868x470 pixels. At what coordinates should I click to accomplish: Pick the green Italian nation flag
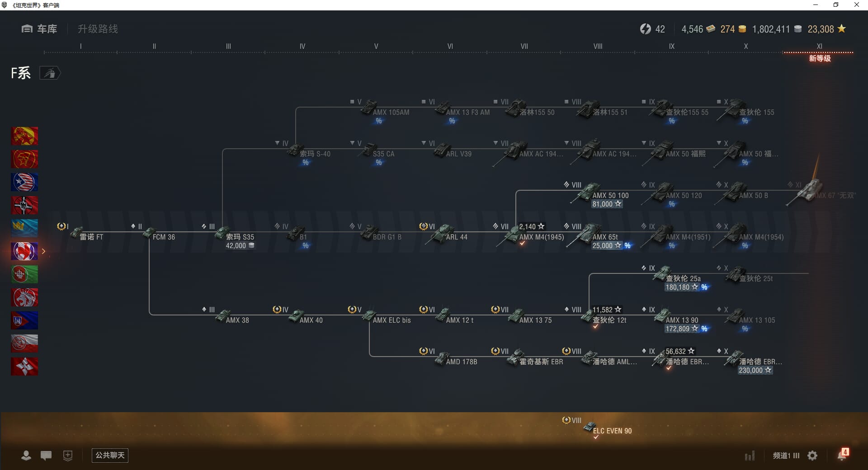coord(24,274)
